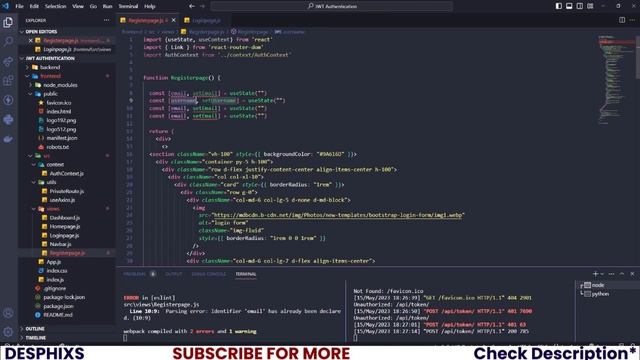Open new terminal launch profile dropdown
Image resolution: width=640 pixels, height=360 pixels.
click(x=602, y=274)
